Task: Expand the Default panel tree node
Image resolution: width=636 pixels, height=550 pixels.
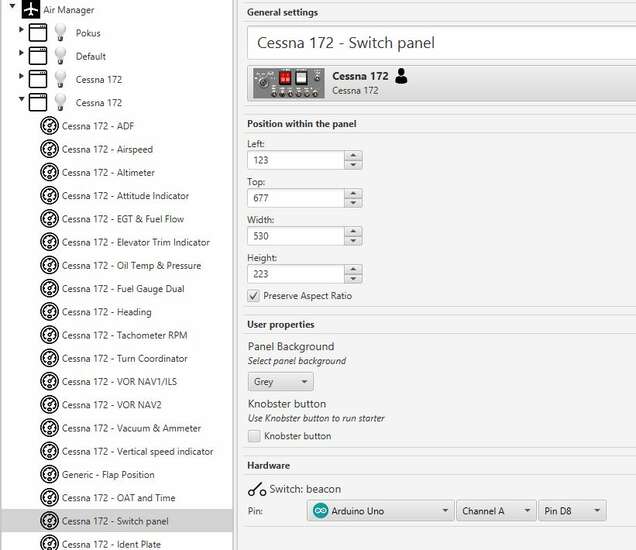Action: (x=21, y=53)
